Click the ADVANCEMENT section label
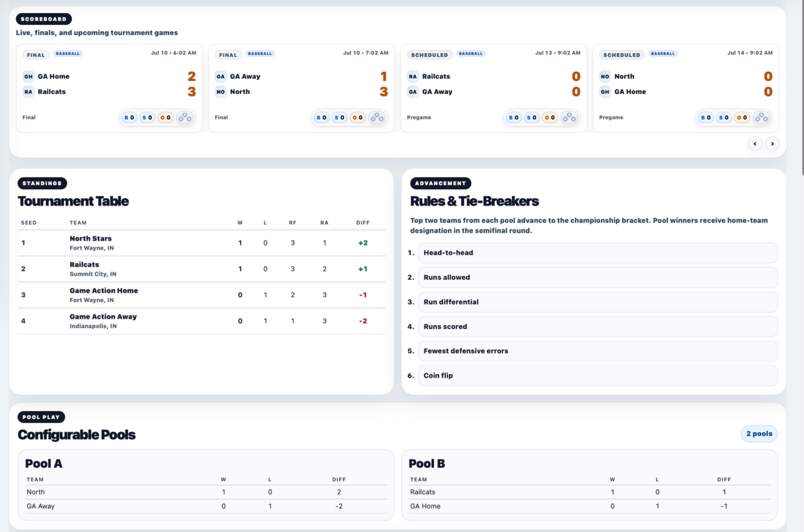The width and height of the screenshot is (804, 532). (440, 183)
